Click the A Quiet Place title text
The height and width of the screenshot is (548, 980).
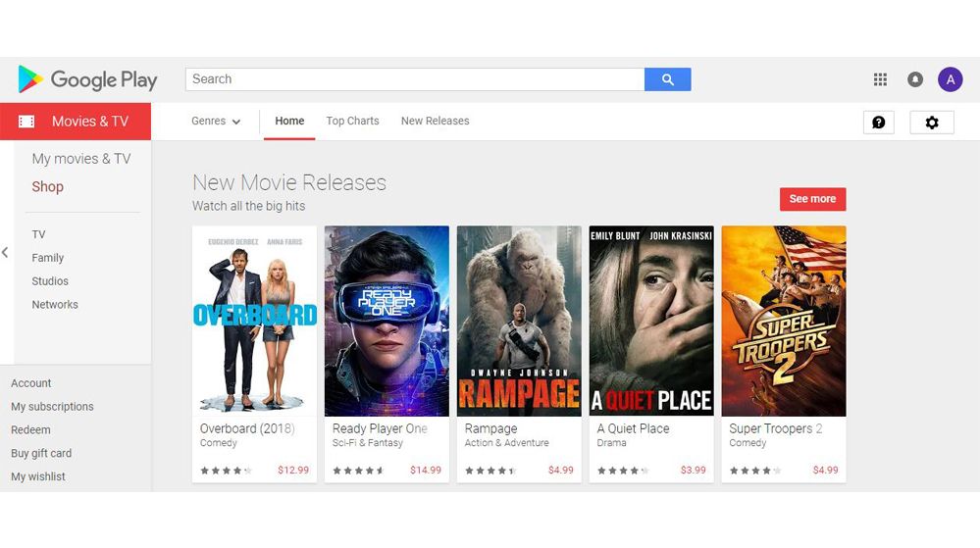[633, 428]
